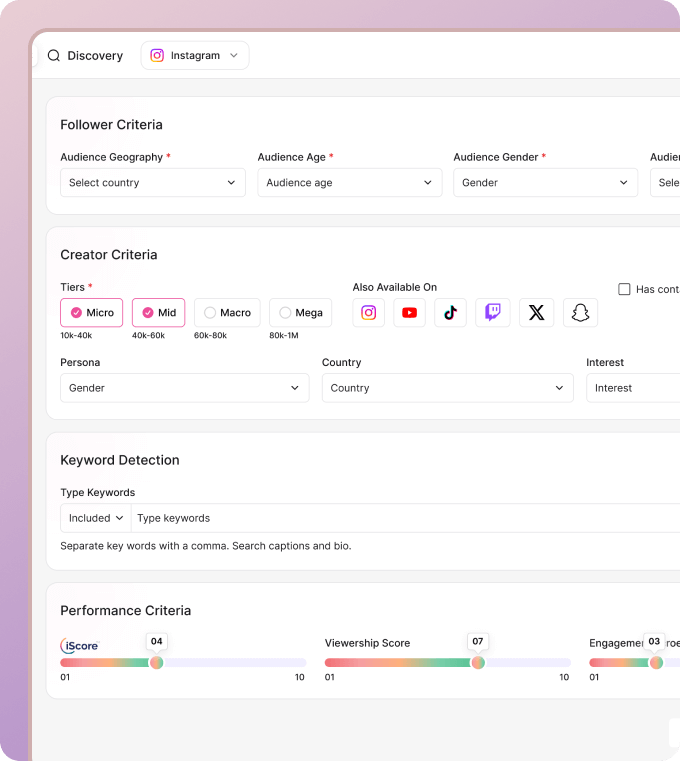Open the Persona Gender dropdown
The height and width of the screenshot is (761, 680).
click(184, 388)
